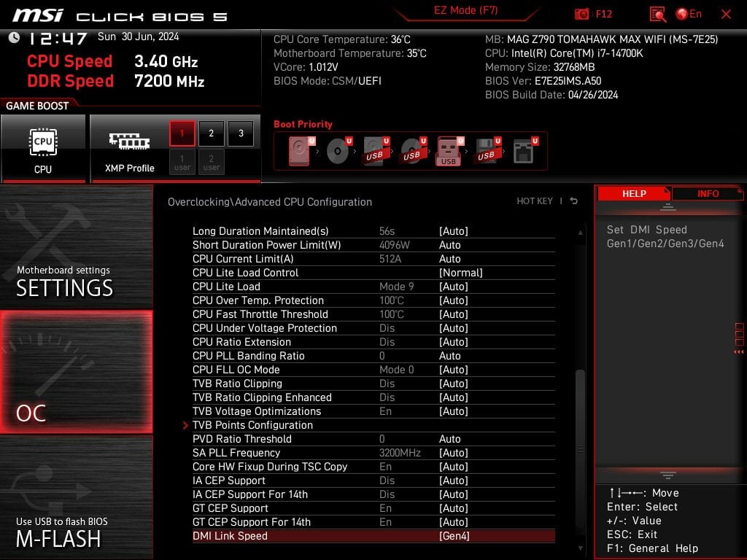Click the scroll up arrow of settings list
Viewport: 747px width, 560px height.
point(580,233)
